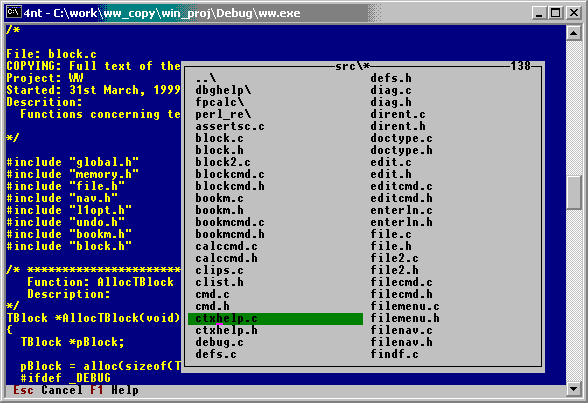Select editcmd.c in the file list
Viewport: 588px width, 403px height.
[x=402, y=186]
